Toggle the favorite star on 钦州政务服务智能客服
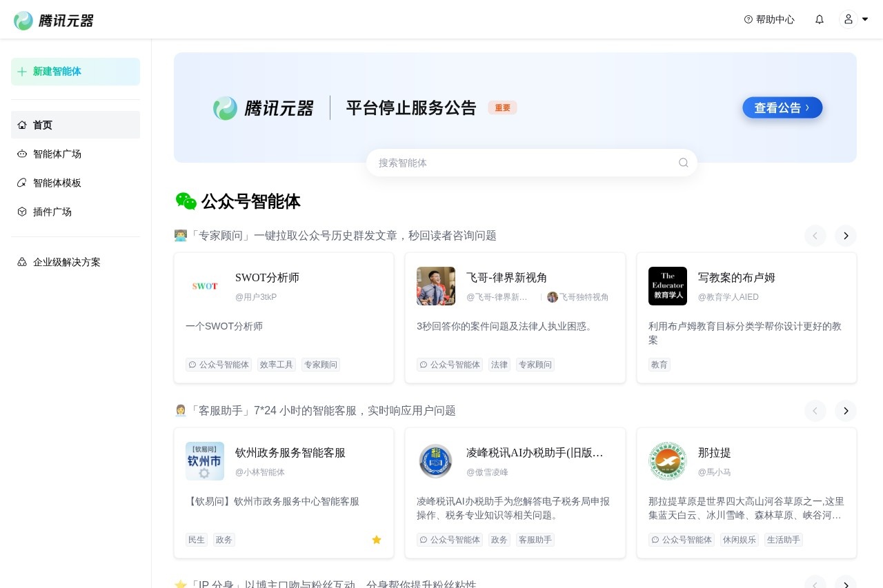The width and height of the screenshot is (883, 588). [x=377, y=540]
